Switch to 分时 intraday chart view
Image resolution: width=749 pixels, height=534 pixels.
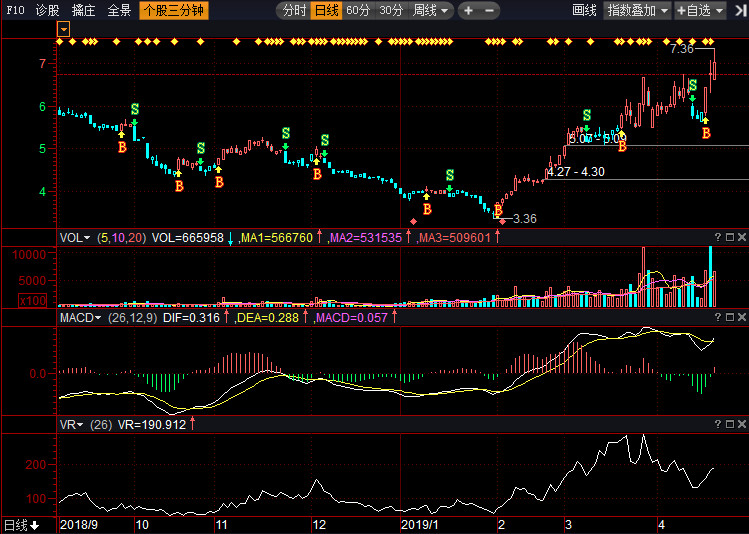pos(294,11)
